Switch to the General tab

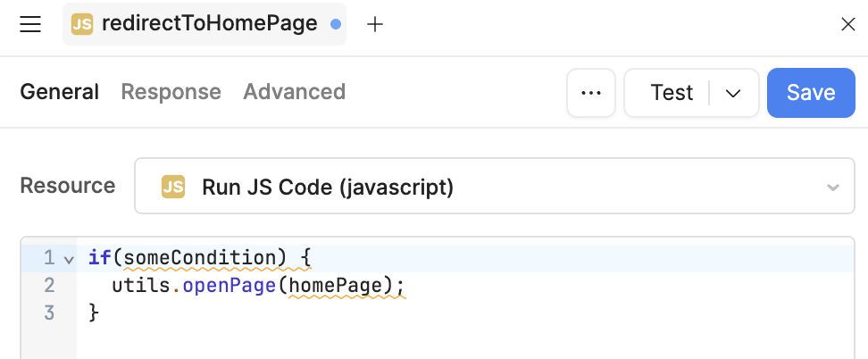(x=59, y=92)
